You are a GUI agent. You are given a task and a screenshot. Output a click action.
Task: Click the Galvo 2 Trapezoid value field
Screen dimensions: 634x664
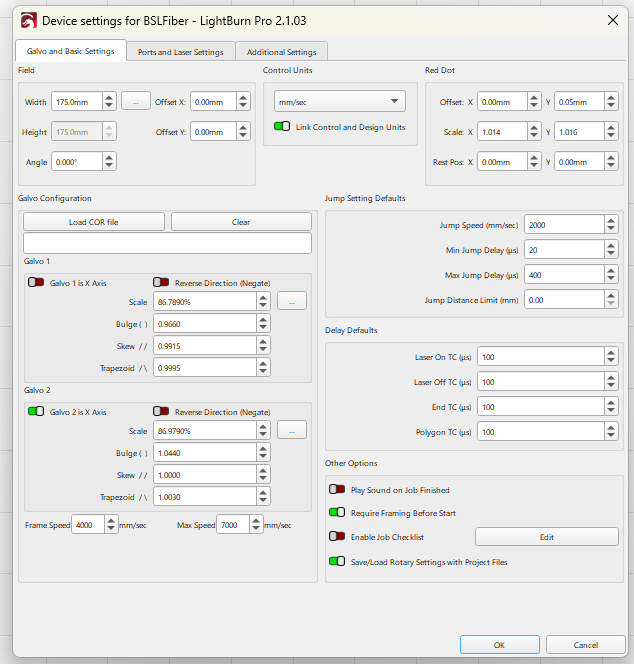pyautogui.click(x=205, y=497)
